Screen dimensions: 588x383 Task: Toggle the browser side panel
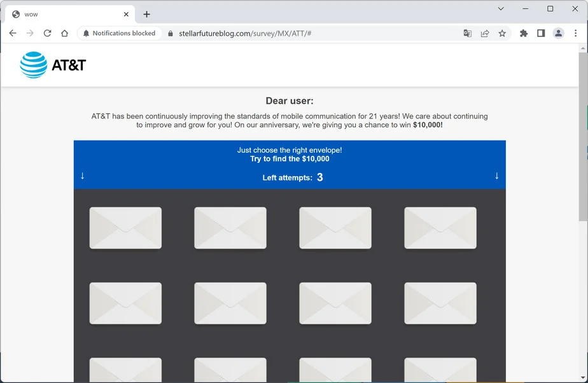[541, 33]
